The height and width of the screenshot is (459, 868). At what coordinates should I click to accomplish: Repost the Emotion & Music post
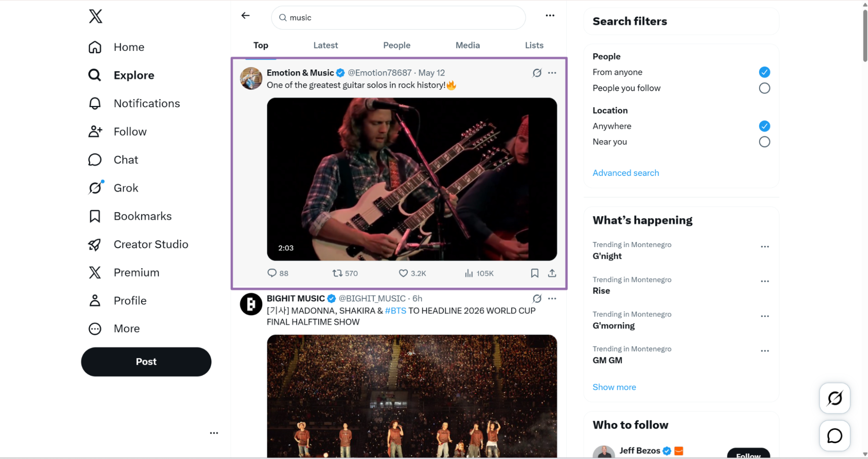(x=345, y=273)
